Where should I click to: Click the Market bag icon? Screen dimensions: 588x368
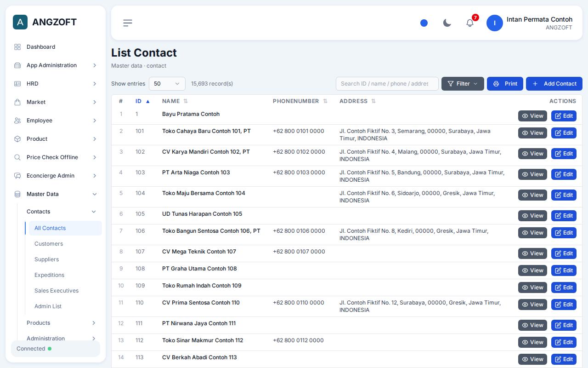coord(17,102)
